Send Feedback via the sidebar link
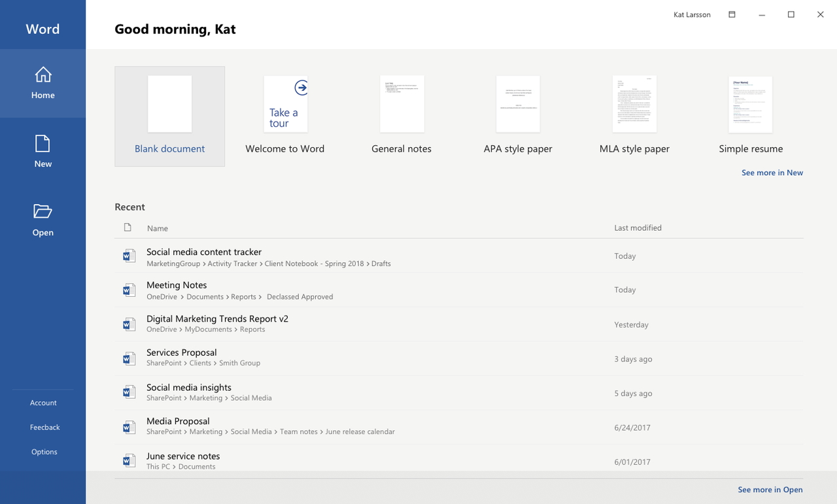 coord(44,427)
